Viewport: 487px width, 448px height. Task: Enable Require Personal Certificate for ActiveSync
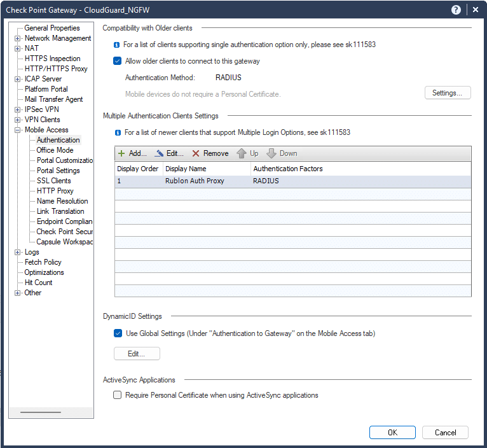tap(117, 395)
